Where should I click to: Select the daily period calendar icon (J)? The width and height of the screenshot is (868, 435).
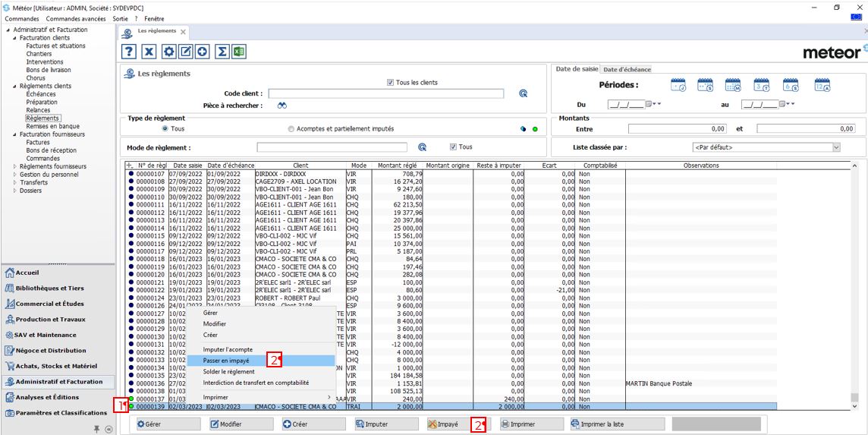(x=678, y=85)
